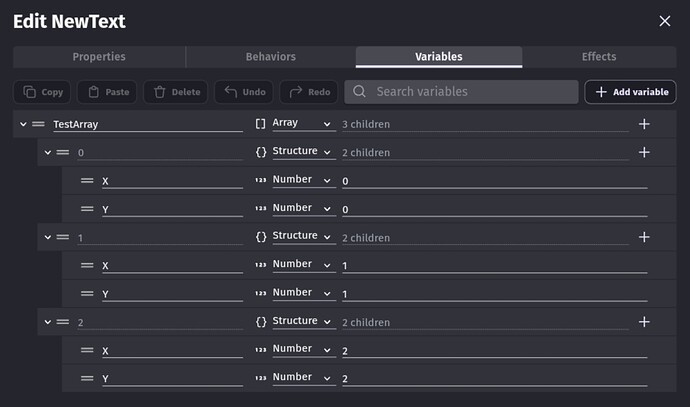Click the drag handle of element 0
The width and height of the screenshot is (690, 407).
click(62, 152)
